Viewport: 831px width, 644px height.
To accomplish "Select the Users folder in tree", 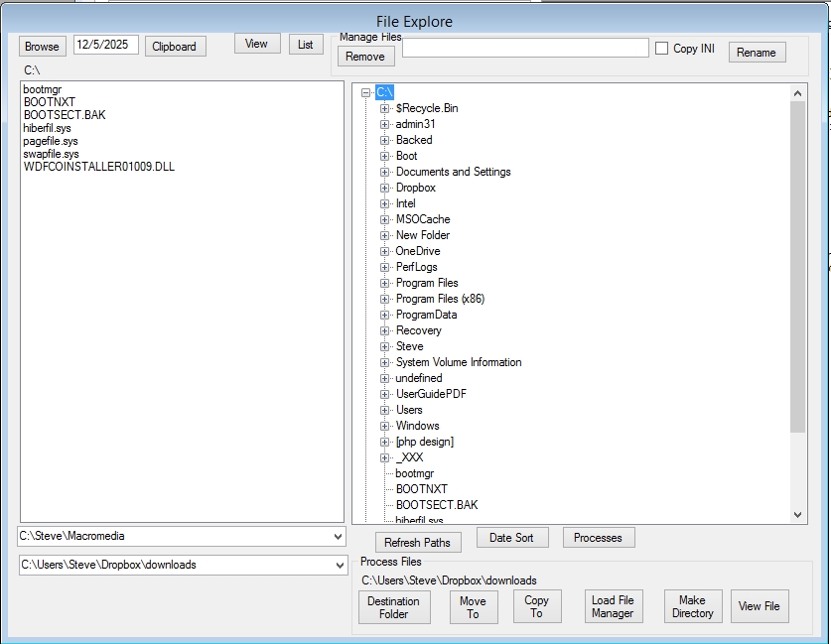I will pyautogui.click(x=409, y=410).
